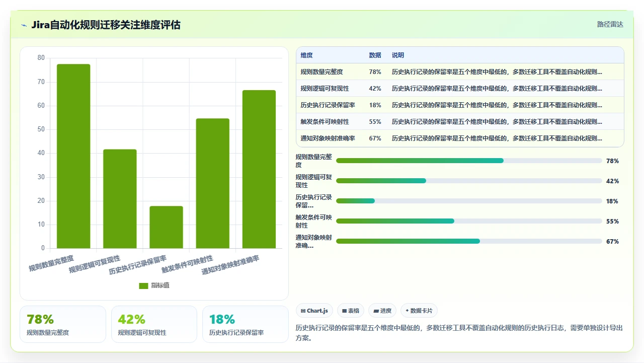
Task: Click the 规则逻辑可复现性 progress bar
Action: click(x=469, y=181)
